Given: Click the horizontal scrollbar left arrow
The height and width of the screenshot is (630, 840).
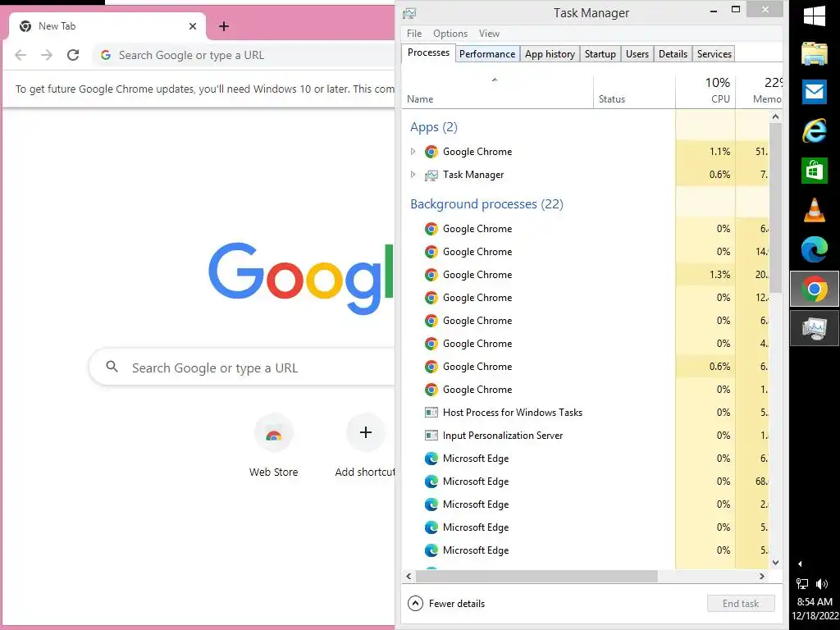Looking at the screenshot, I should point(409,577).
